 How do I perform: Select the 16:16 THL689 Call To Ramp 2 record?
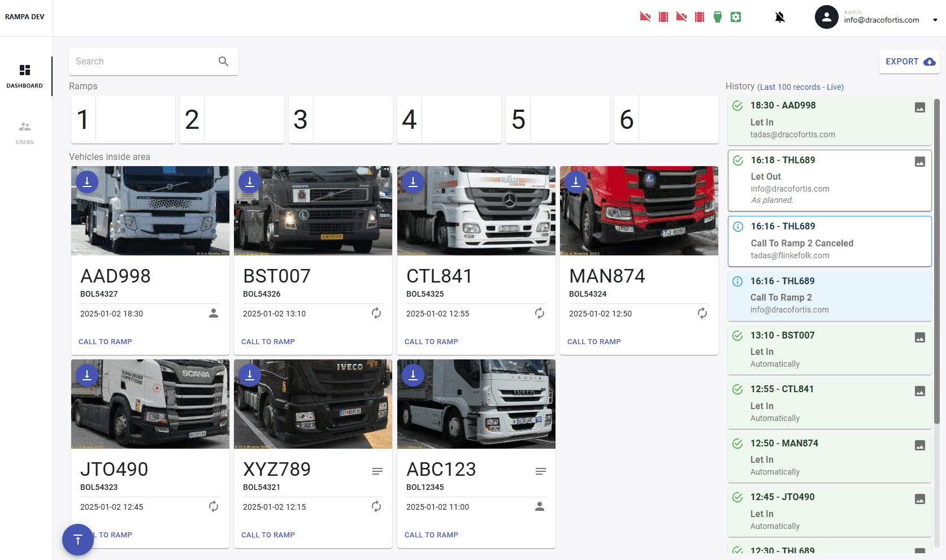pos(830,296)
